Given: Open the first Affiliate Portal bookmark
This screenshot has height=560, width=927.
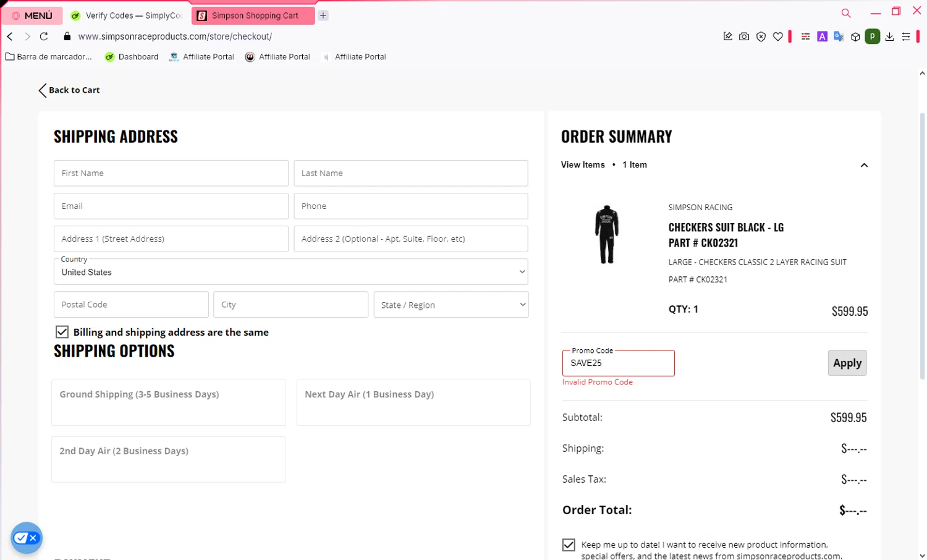Looking at the screenshot, I should pyautogui.click(x=201, y=57).
